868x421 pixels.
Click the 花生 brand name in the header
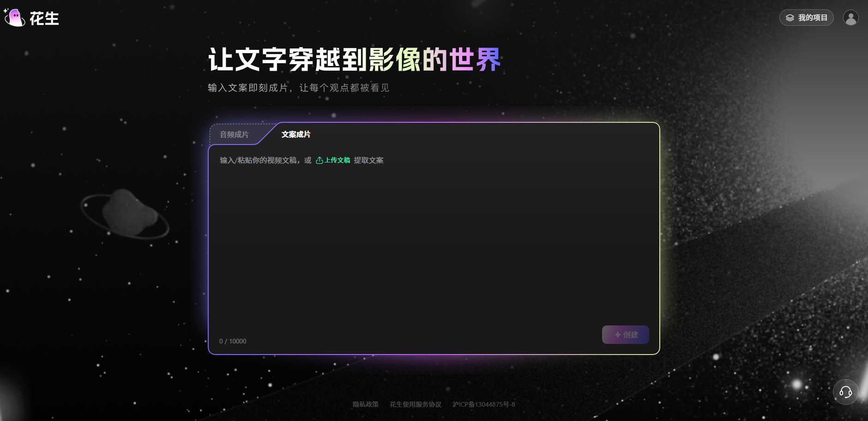click(x=45, y=18)
